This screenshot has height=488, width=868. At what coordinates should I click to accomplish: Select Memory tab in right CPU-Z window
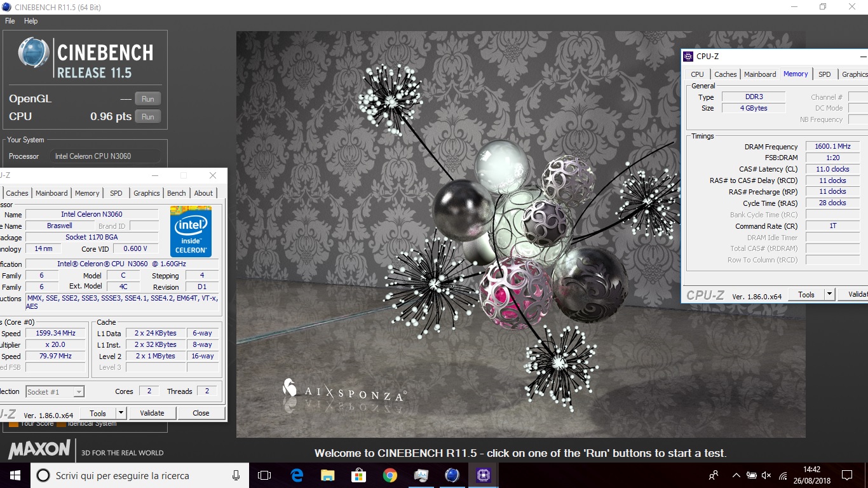pyautogui.click(x=796, y=74)
